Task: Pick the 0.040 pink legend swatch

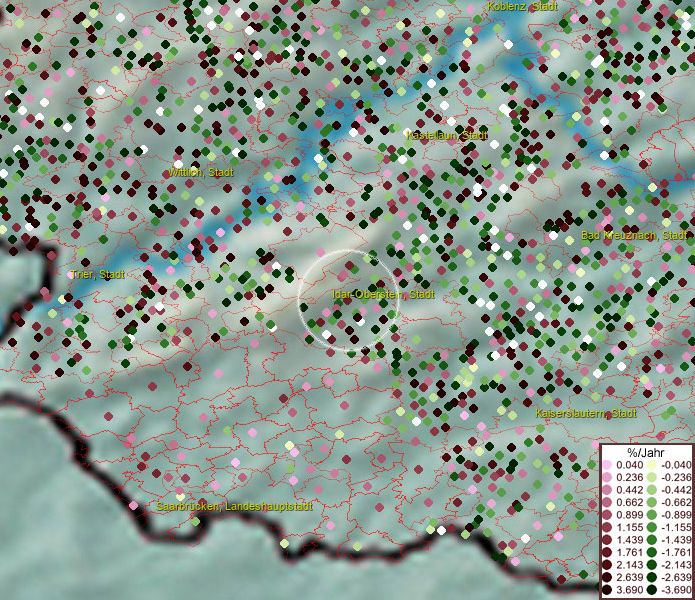Action: pyautogui.click(x=607, y=465)
